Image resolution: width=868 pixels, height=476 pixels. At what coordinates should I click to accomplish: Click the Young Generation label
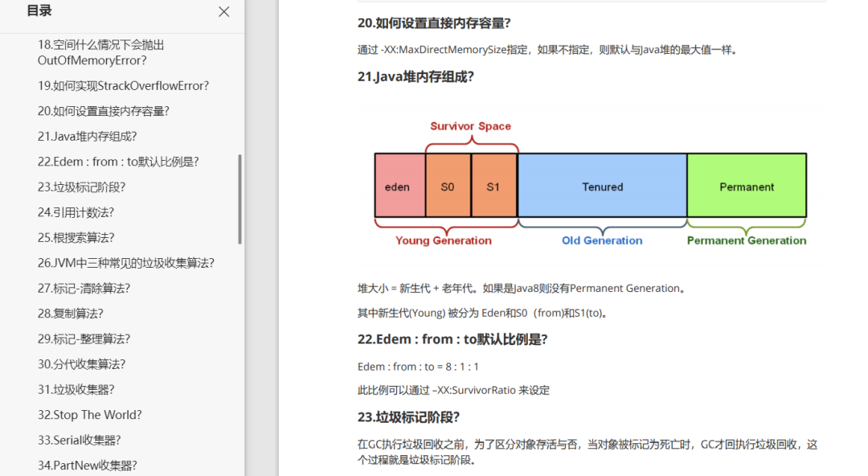pos(444,240)
